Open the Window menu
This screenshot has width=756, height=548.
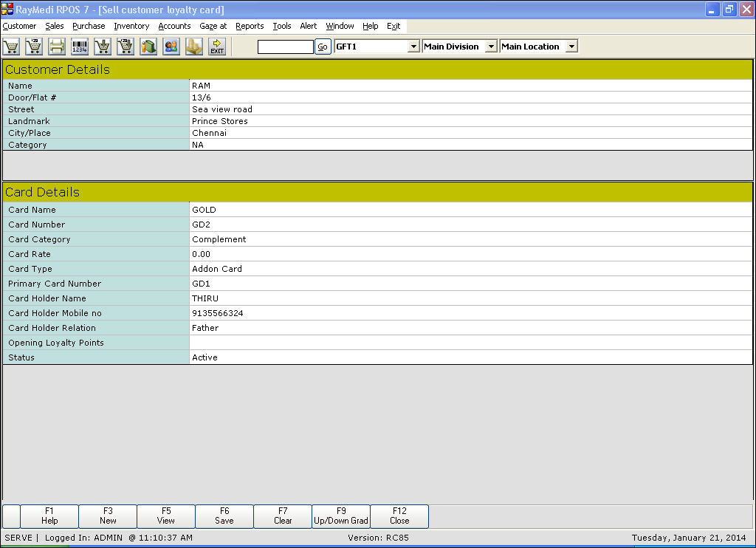pos(340,26)
